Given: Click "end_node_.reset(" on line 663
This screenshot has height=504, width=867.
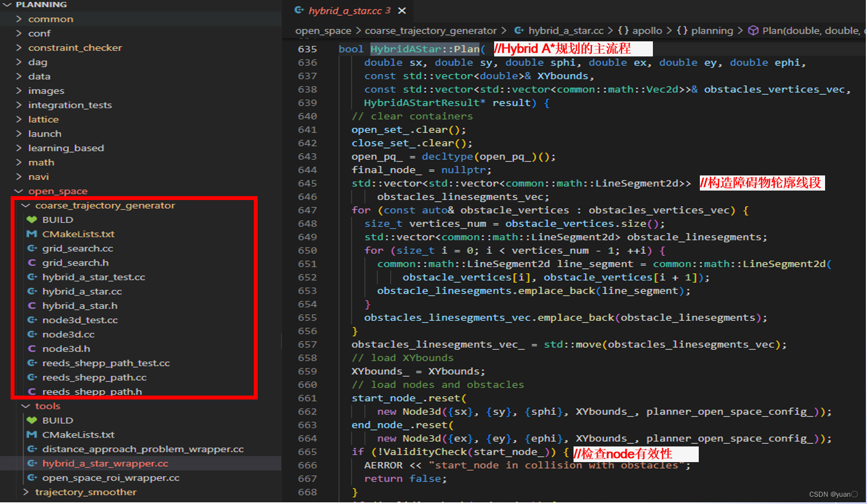Looking at the screenshot, I should pyautogui.click(x=402, y=425).
